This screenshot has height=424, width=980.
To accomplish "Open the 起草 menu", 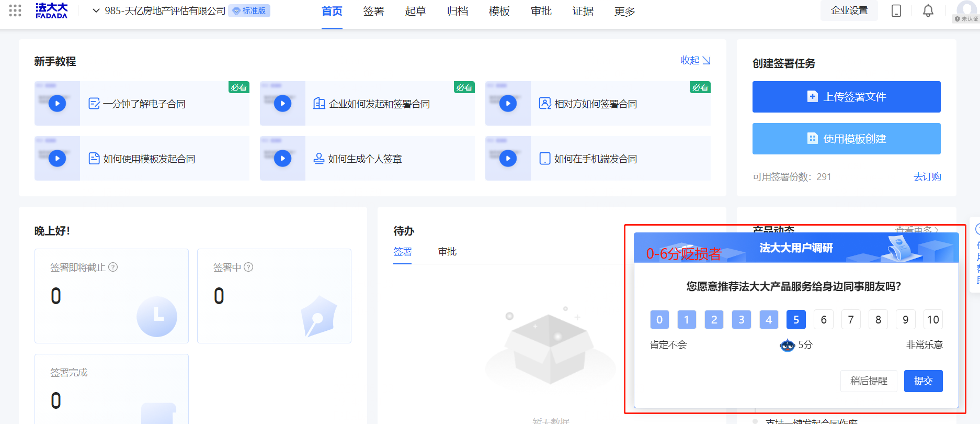I will click(416, 11).
